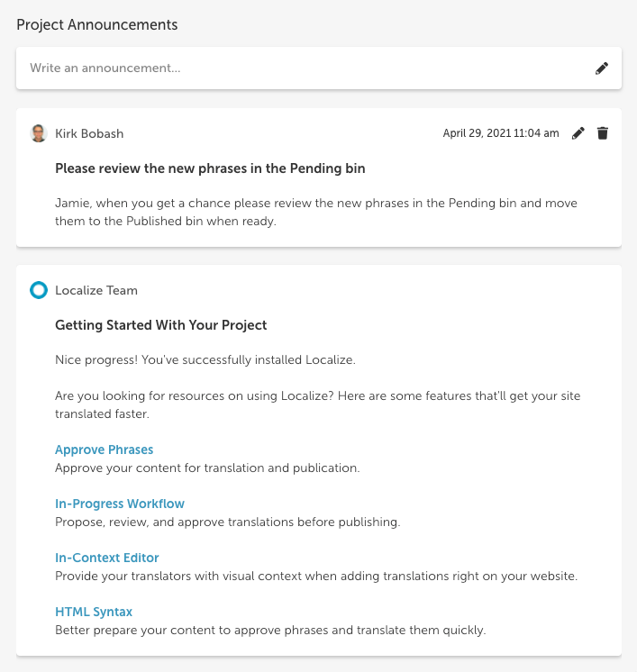Click the Localize Team blue circle logo
Screen dimensions: 637x672
click(x=39, y=290)
